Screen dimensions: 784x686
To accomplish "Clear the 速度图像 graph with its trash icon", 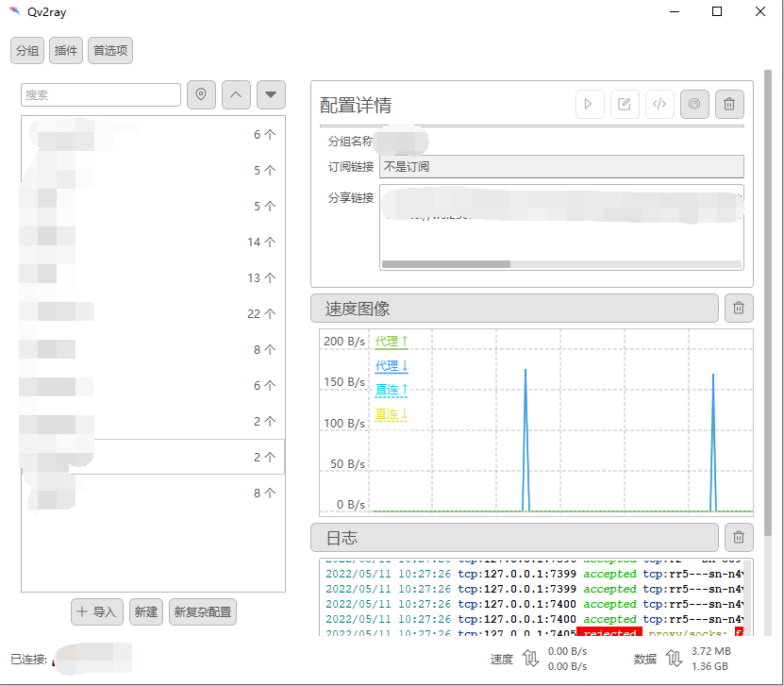I will click(x=739, y=308).
